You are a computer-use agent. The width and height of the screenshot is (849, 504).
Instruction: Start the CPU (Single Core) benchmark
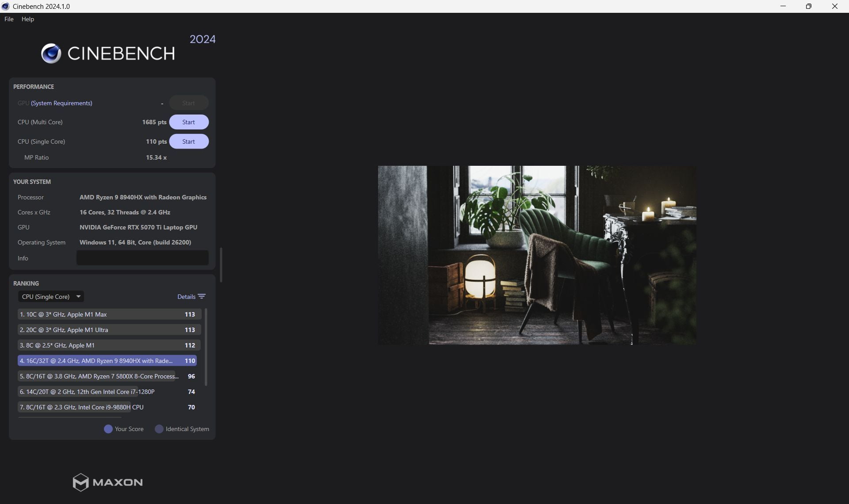pyautogui.click(x=189, y=141)
